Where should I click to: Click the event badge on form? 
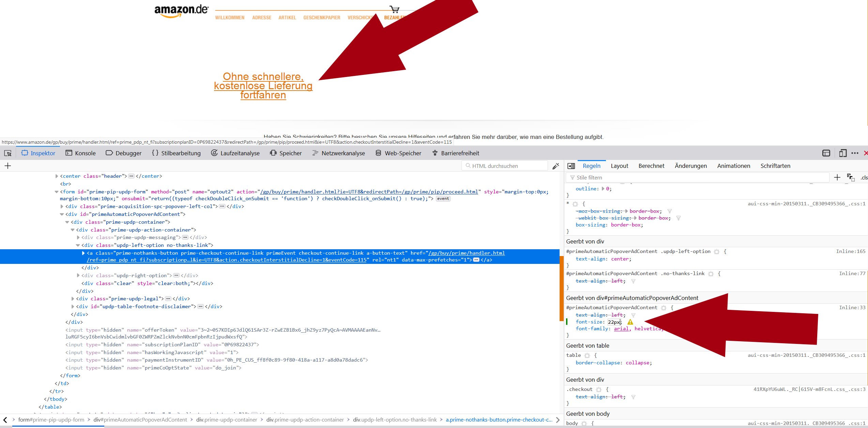tap(443, 199)
